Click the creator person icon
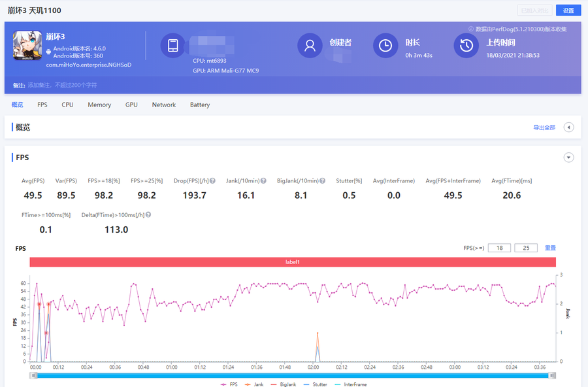This screenshot has height=387, width=588. pos(310,46)
